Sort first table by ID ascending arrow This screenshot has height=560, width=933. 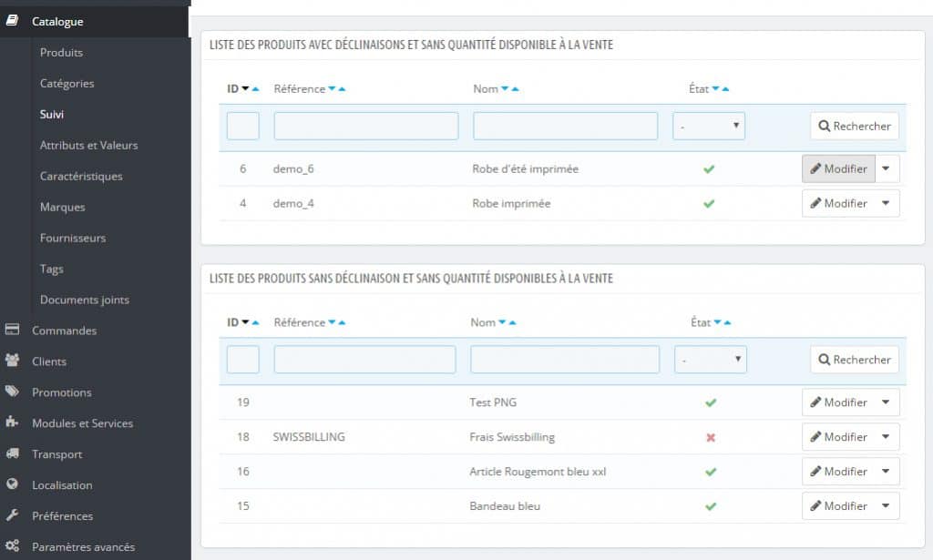(x=255, y=89)
